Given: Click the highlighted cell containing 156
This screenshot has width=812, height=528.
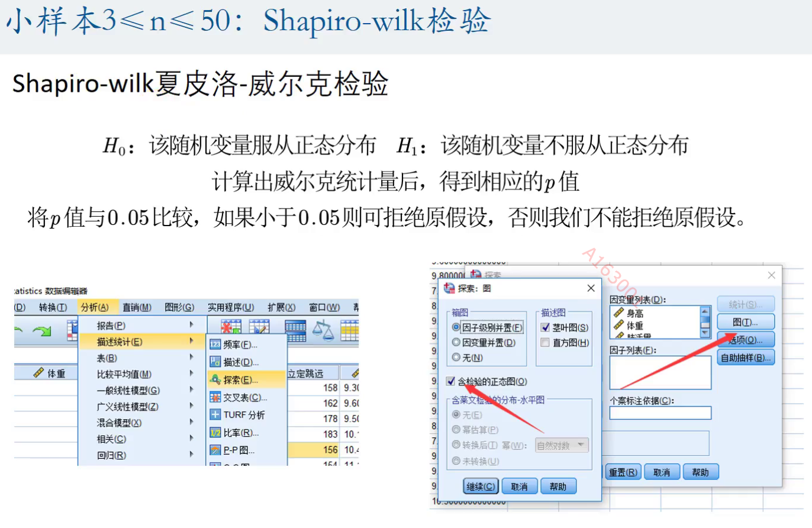Looking at the screenshot, I should [x=313, y=450].
